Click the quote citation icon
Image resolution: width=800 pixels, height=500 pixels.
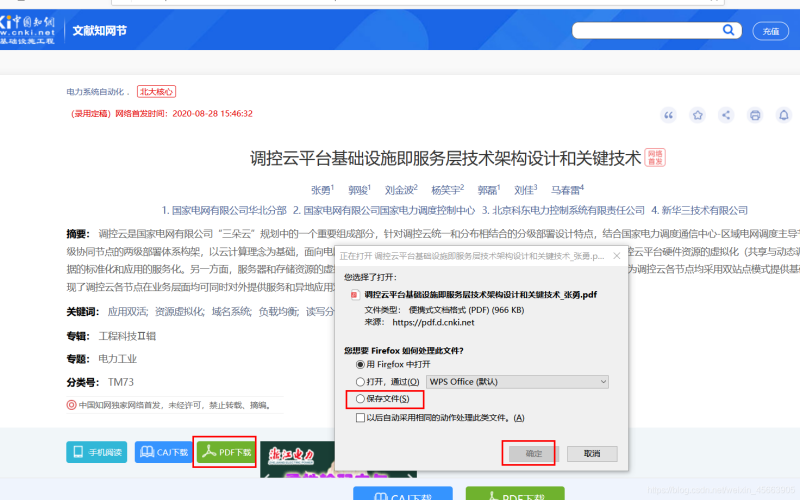pos(668,115)
